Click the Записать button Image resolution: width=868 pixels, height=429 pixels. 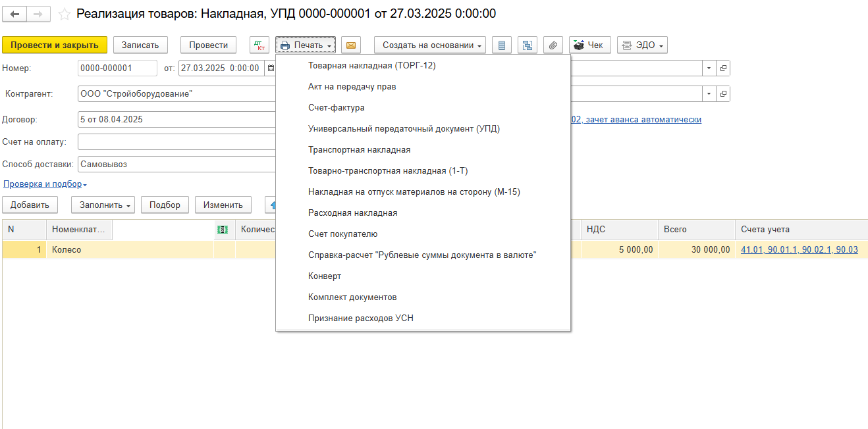click(x=140, y=45)
